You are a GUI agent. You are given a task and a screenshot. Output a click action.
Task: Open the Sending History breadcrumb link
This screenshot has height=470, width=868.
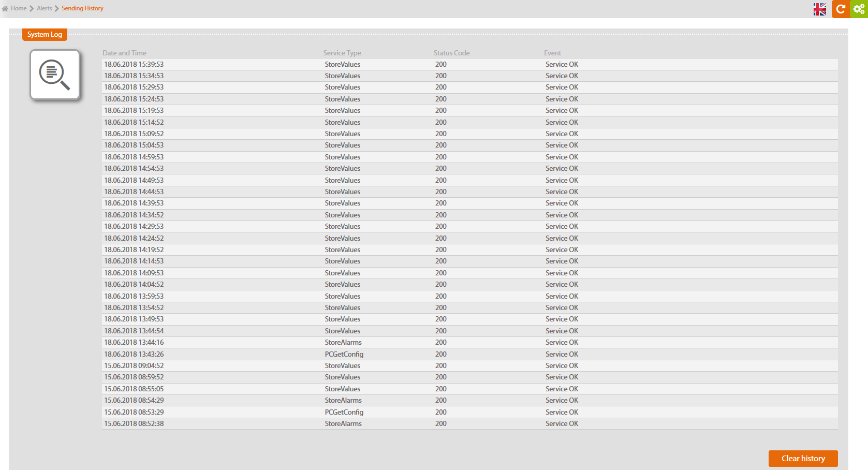tap(82, 8)
